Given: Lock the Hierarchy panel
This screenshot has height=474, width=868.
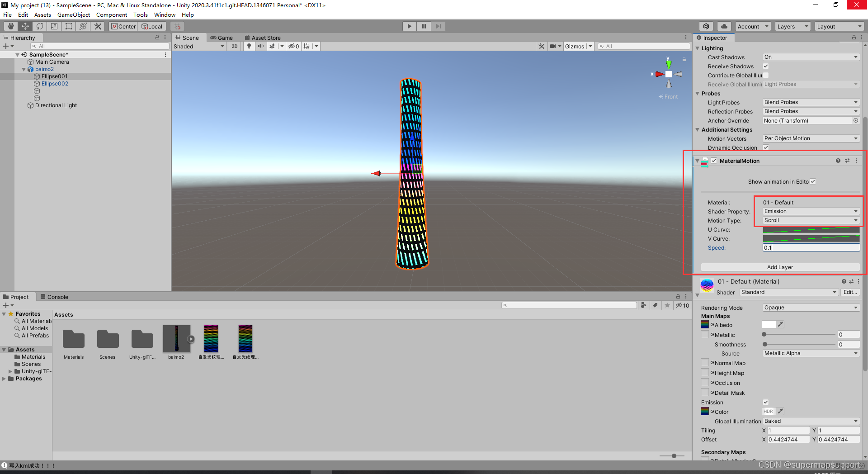Looking at the screenshot, I should pyautogui.click(x=157, y=38).
